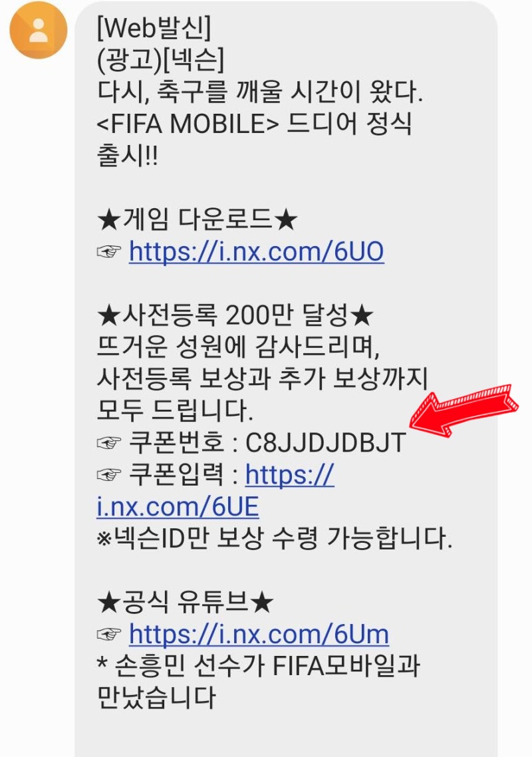
Task: Tap the (광고)[넥슨] sender line
Action: point(161,61)
